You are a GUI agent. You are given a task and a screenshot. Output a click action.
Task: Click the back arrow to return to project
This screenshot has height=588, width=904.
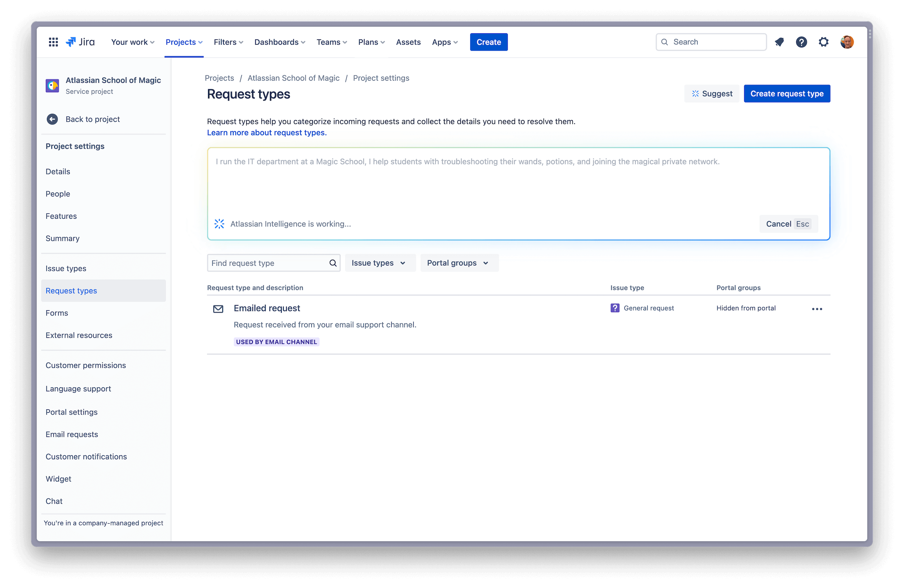coord(52,119)
